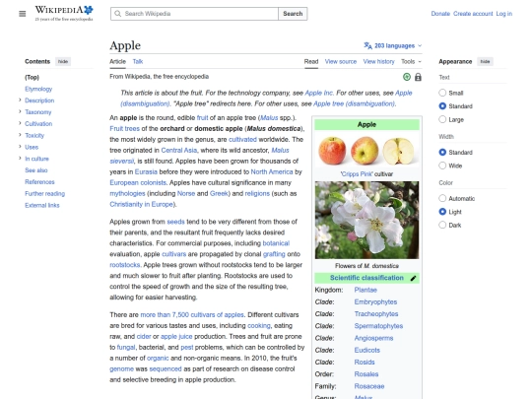Go to Further reading in contents
532x399 pixels.
pos(44,193)
